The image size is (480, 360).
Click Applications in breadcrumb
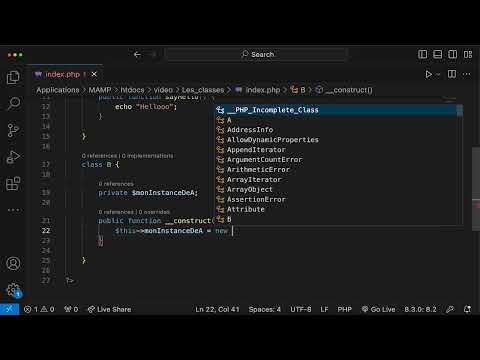[x=58, y=90]
